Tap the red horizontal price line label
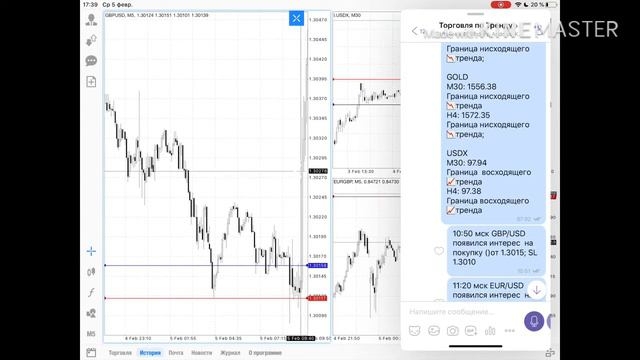The image size is (640, 360). (317, 298)
